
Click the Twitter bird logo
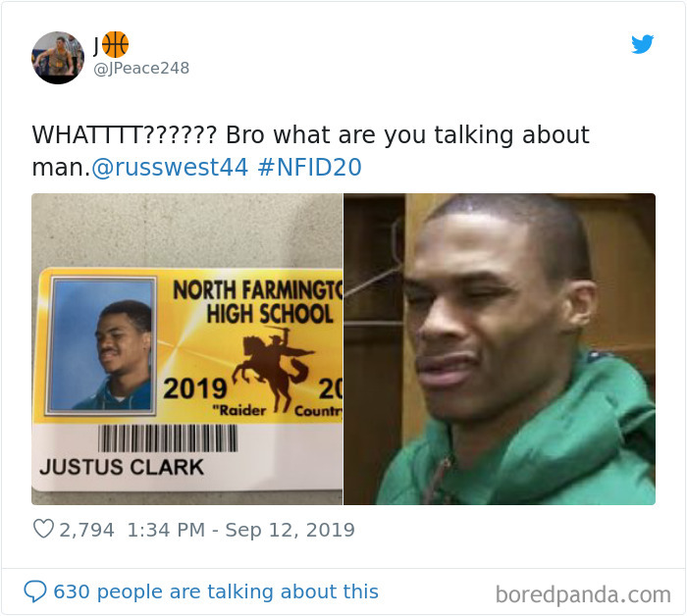click(642, 44)
